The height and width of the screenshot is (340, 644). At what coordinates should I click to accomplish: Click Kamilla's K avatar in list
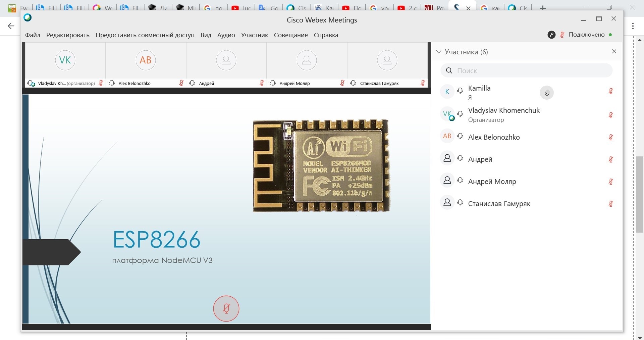point(447,91)
